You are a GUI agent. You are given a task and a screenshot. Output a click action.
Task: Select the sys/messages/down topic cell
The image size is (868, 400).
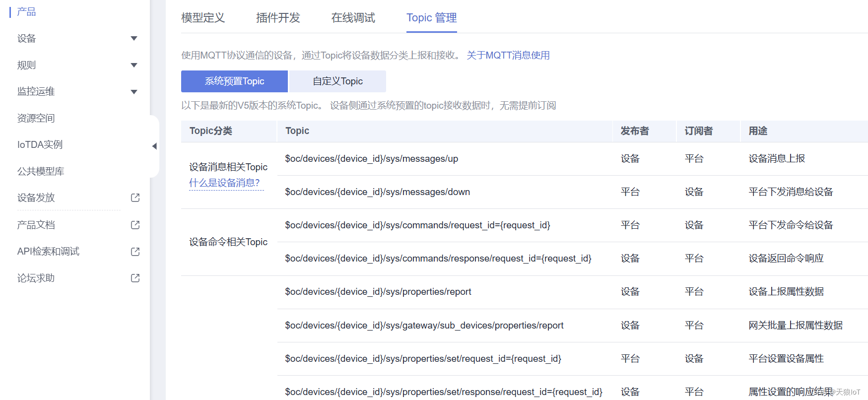378,192
